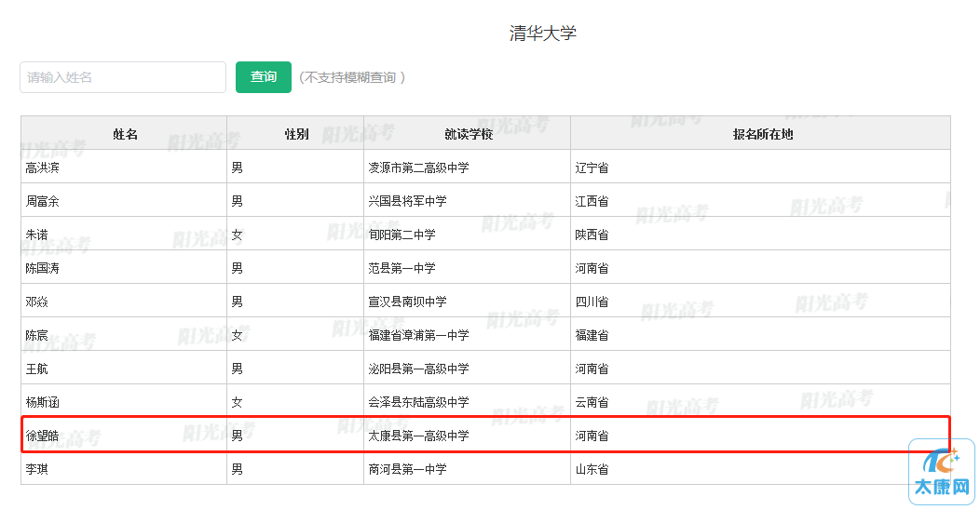Click gender 女 in 朱诺's row
The image size is (980, 510).
[237, 235]
